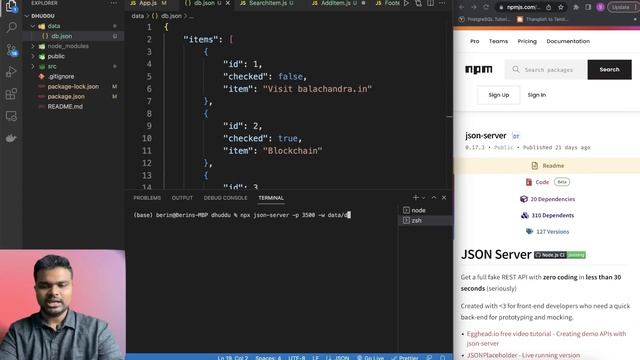Open package-lock.json in the explorer
This screenshot has width=640, height=360.
click(x=73, y=87)
